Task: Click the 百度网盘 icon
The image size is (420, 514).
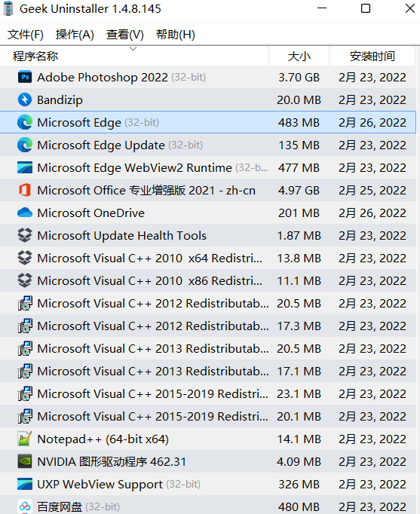Action: [25, 506]
